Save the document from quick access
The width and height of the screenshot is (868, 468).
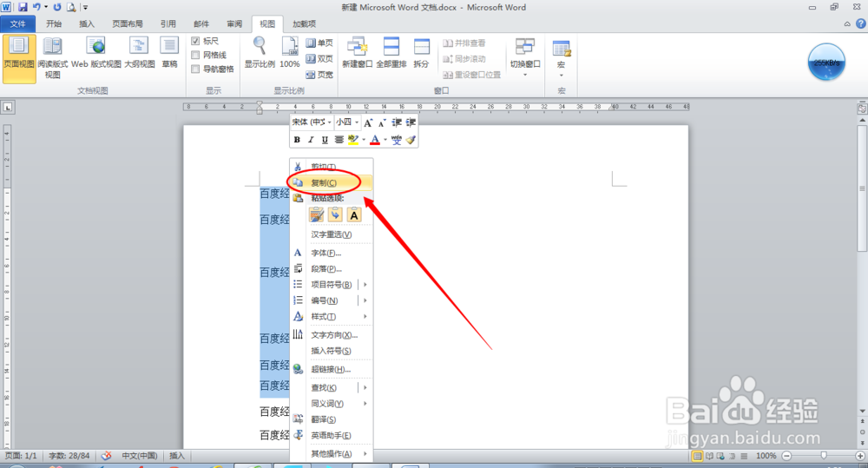click(23, 7)
